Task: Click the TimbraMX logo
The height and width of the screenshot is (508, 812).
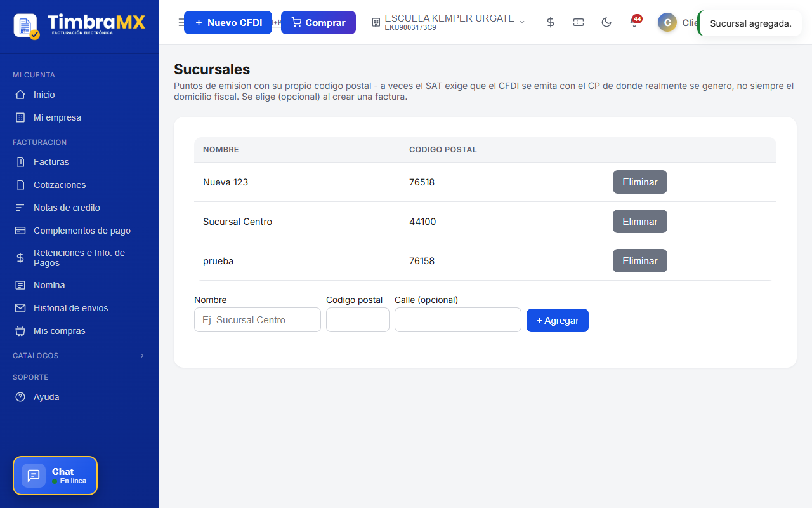Action: coord(79,25)
